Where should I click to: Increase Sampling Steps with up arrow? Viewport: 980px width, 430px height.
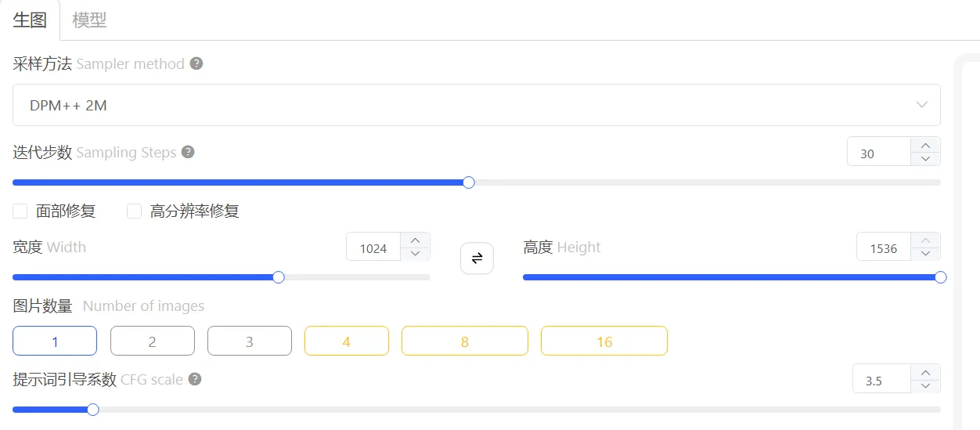coord(926,145)
